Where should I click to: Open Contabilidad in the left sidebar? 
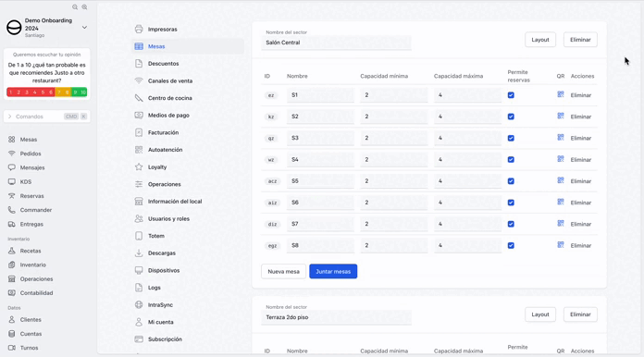pos(36,293)
